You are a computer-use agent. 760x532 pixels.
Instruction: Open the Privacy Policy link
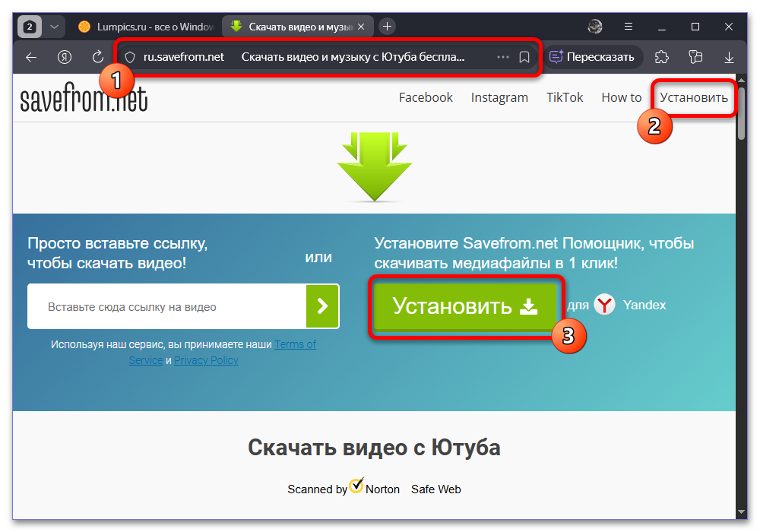point(206,360)
